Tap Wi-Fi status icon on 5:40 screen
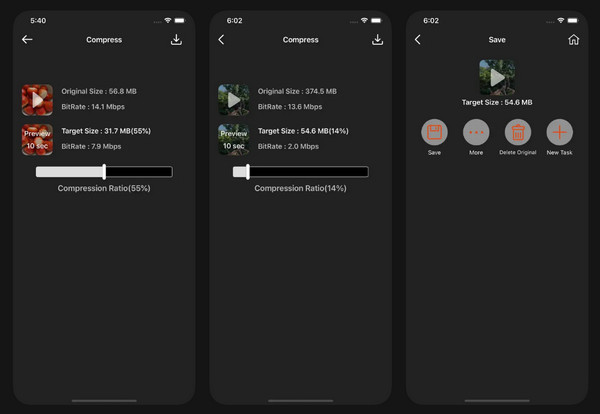 [168, 20]
